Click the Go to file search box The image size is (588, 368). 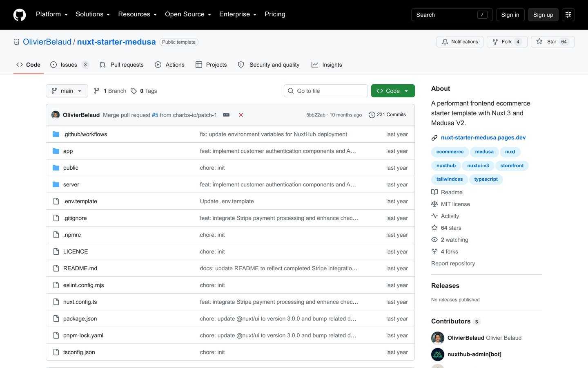coord(326,91)
